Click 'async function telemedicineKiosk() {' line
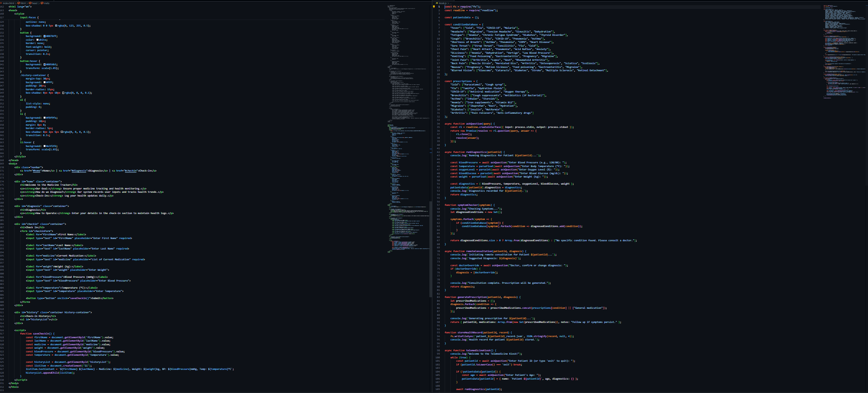The width and height of the screenshot is (868, 393). pyautogui.click(x=471, y=350)
